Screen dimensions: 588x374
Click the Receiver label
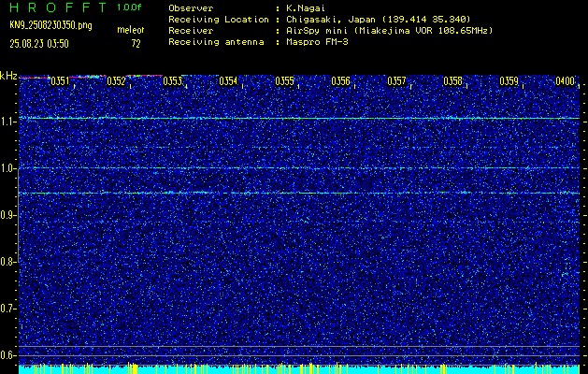(191, 31)
